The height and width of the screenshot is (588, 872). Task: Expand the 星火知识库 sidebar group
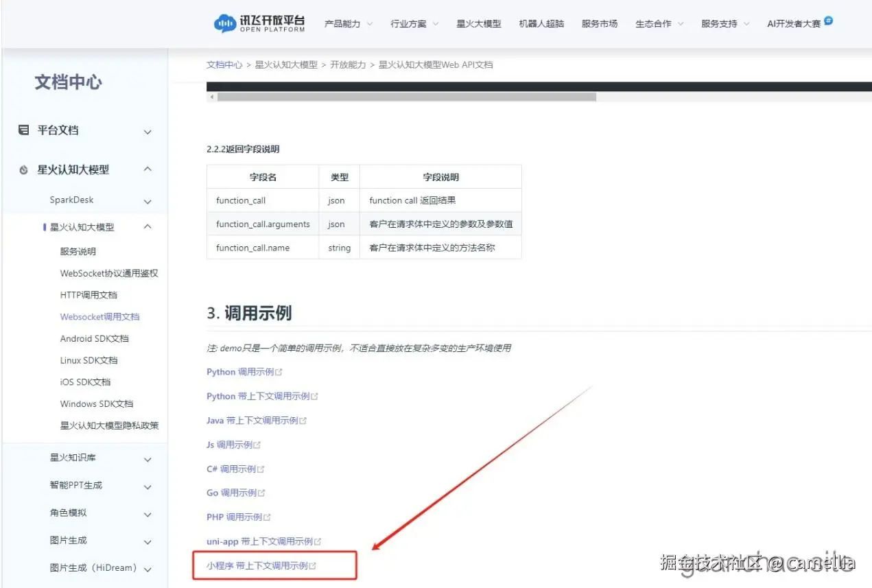(x=148, y=459)
